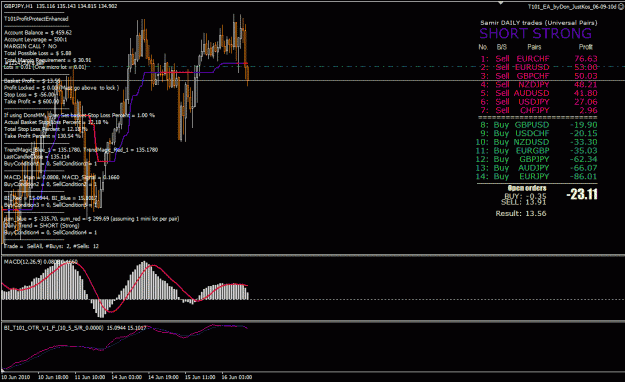Click the MACD(12,26,9) indicator label

tap(41, 262)
